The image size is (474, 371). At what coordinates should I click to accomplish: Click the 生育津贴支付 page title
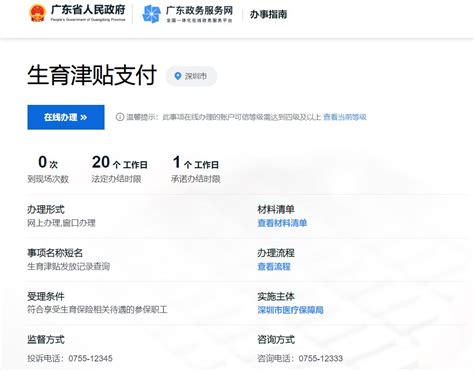tap(92, 75)
